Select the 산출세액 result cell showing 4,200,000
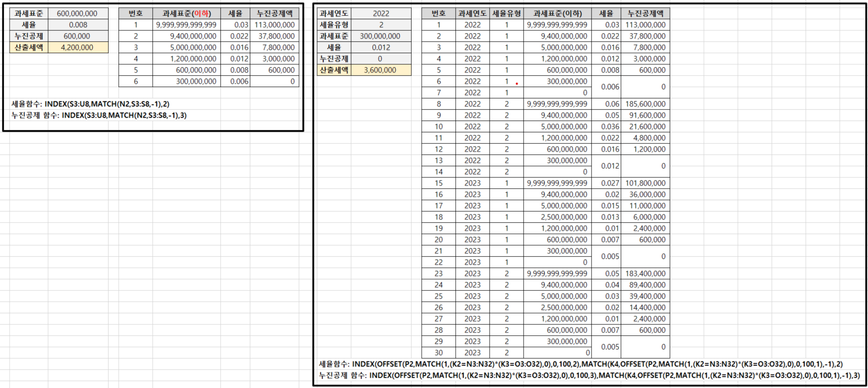 click(78, 48)
